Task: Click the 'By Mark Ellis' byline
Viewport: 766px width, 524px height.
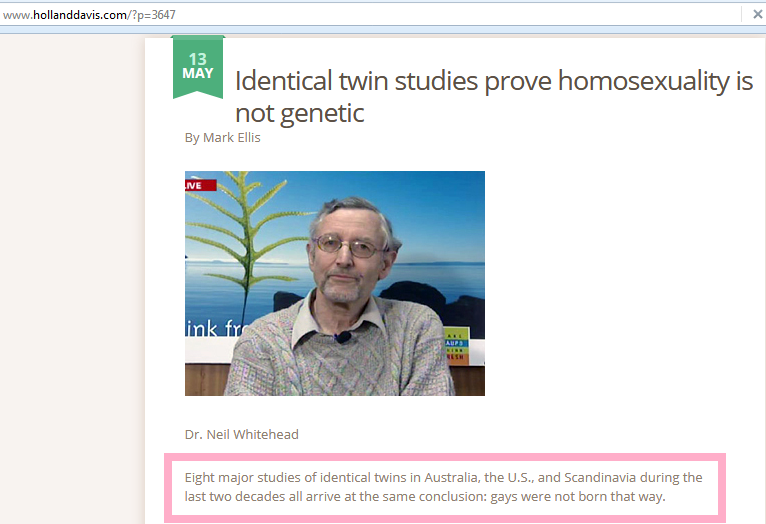Action: coord(222,138)
